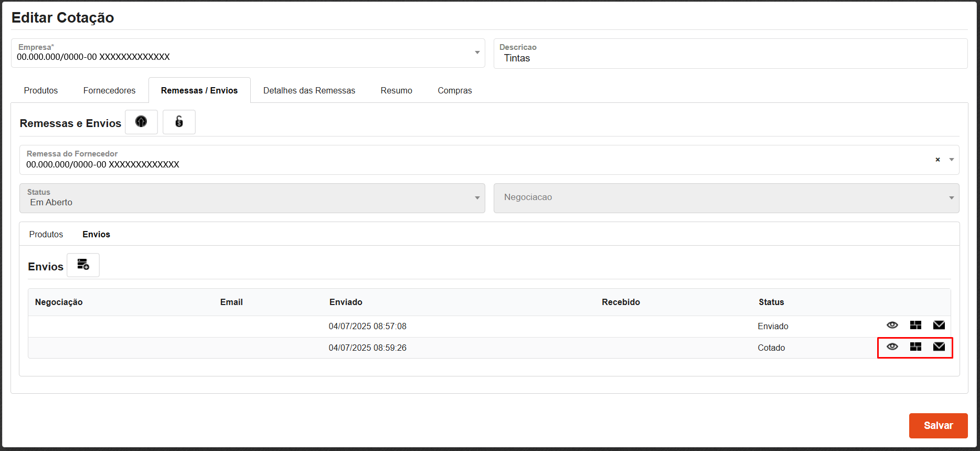980x451 pixels.
Task: Click the add-envio icon next to Envios heading
Action: 83,265
